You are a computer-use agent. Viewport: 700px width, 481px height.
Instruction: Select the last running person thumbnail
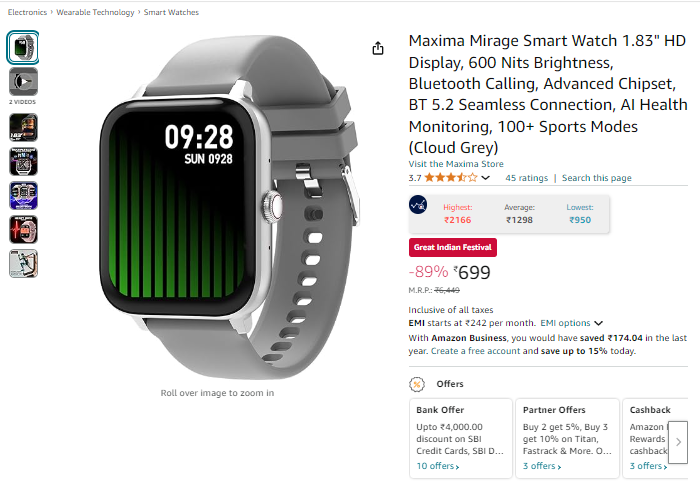[23, 264]
